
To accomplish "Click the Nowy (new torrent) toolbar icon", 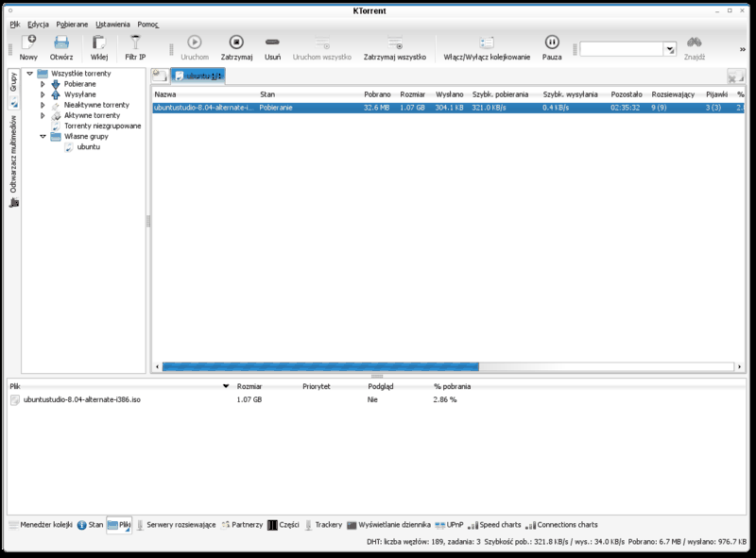I will click(x=28, y=48).
